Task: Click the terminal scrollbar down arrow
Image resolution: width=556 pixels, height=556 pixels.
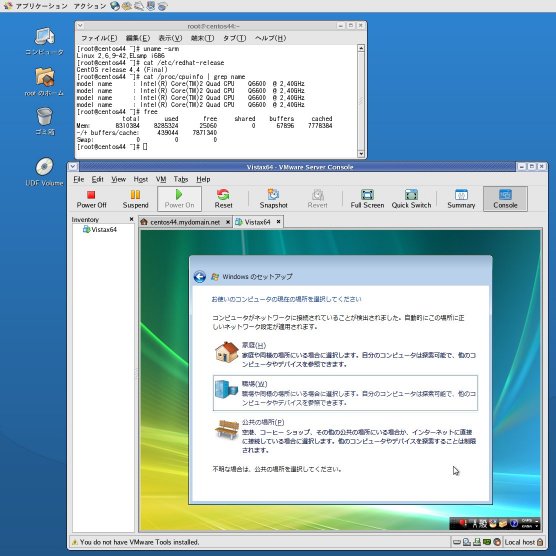Action: pyautogui.click(x=361, y=154)
